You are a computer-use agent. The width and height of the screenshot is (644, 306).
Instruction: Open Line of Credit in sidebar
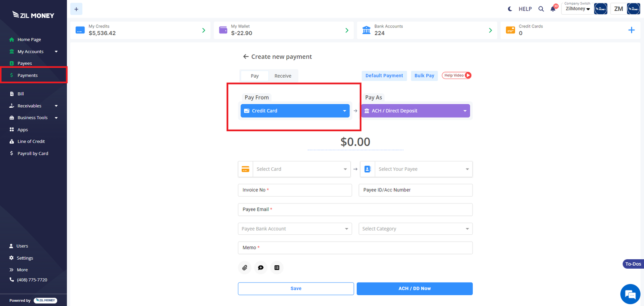tap(31, 141)
